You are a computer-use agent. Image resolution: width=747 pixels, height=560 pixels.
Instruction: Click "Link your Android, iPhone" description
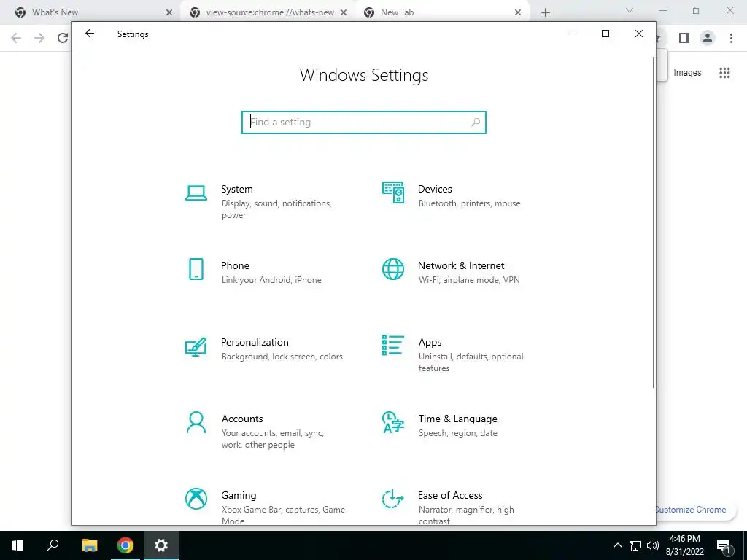[271, 280]
